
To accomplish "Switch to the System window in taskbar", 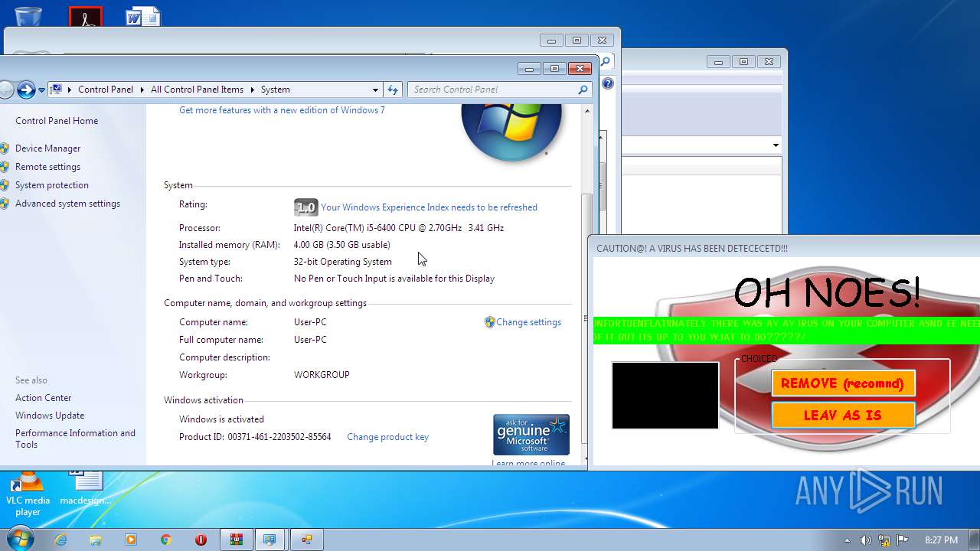I will 269,540.
